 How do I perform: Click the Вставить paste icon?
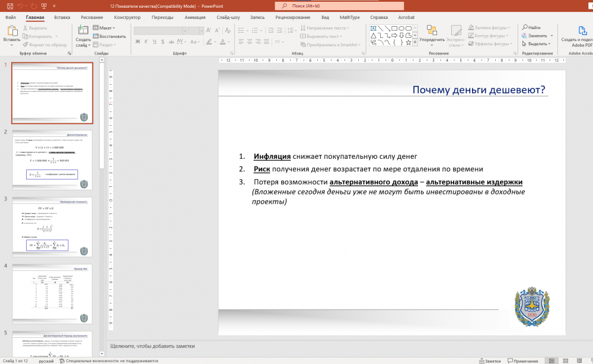click(x=11, y=31)
